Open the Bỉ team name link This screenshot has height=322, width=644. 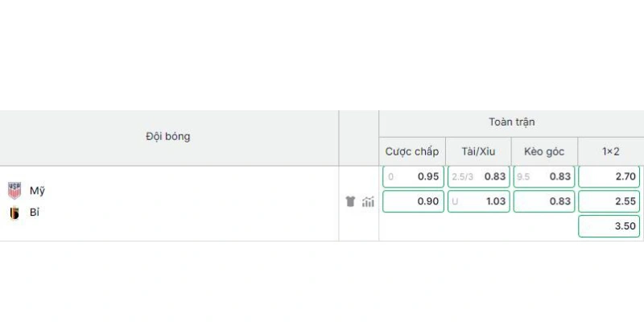click(35, 213)
